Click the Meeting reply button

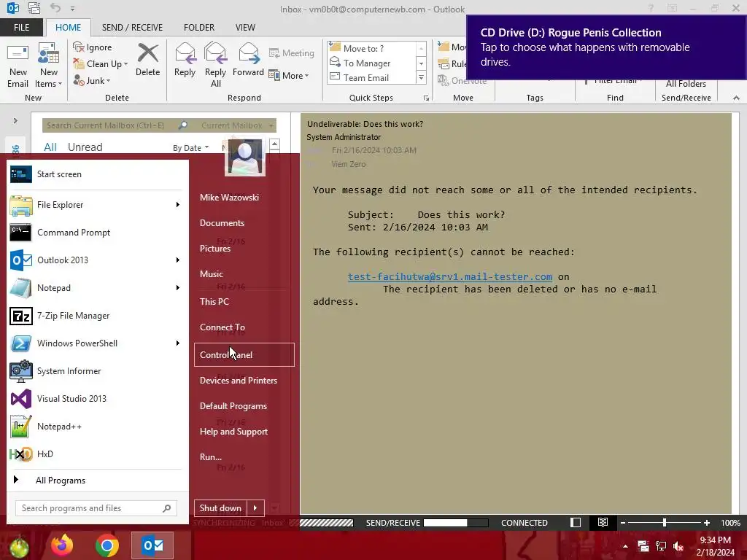(x=292, y=53)
